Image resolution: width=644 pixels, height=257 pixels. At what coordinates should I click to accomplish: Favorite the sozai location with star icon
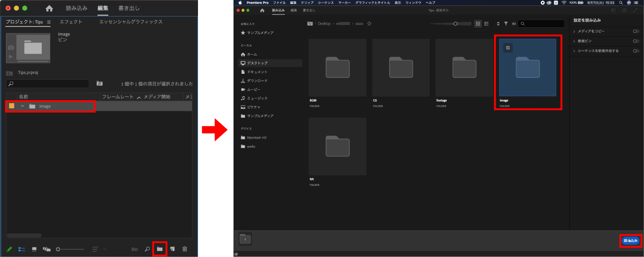click(369, 23)
